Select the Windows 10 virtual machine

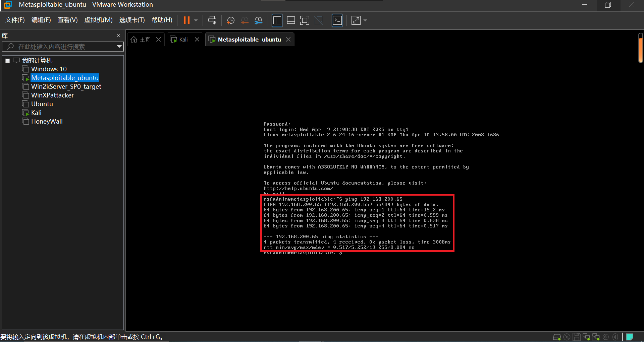tap(49, 69)
